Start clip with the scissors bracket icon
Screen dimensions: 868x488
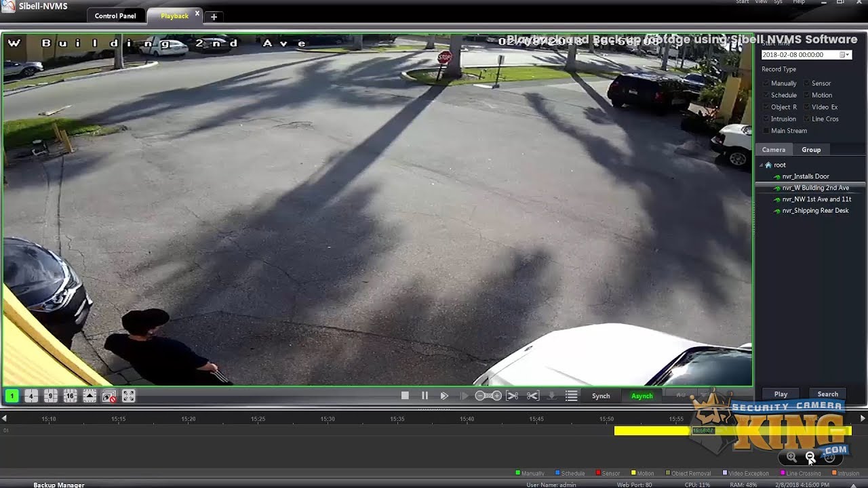click(x=513, y=396)
